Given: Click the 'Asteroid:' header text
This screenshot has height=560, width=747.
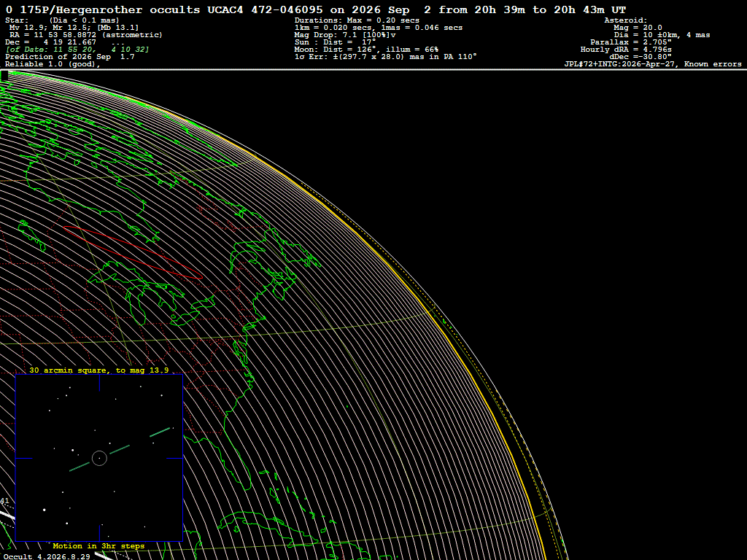Looking at the screenshot, I should 625,20.
